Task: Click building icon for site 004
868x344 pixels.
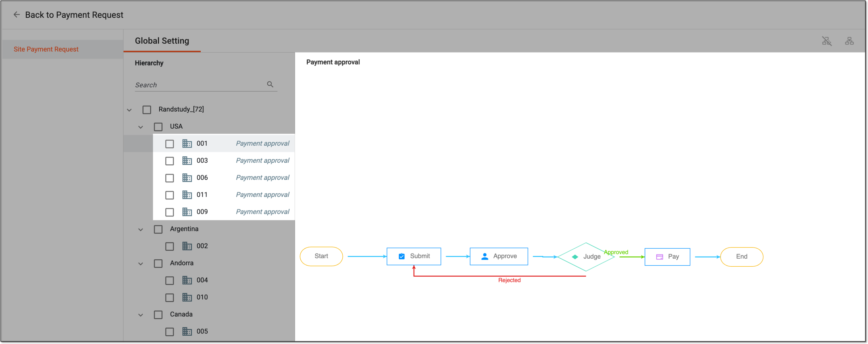Action: point(187,280)
